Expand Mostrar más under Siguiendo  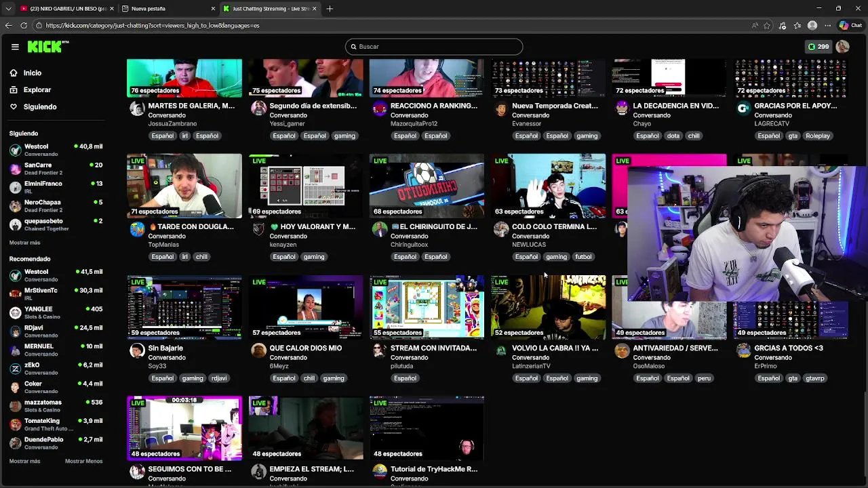pos(24,243)
